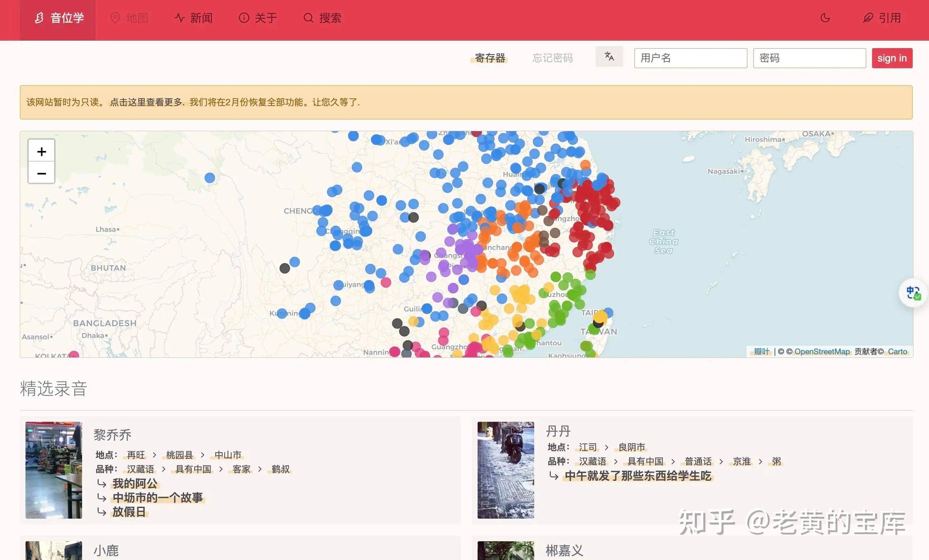Click the snowy scooter thumbnail of 丹丹
Screen dimensions: 929x560
[x=506, y=470]
